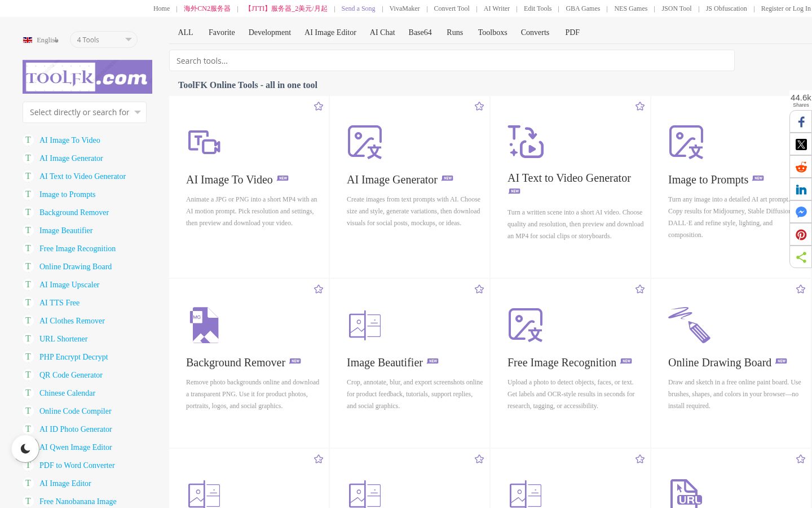Open JSON Tool top link
Image resolution: width=812 pixels, height=508 pixels.
pos(677,8)
